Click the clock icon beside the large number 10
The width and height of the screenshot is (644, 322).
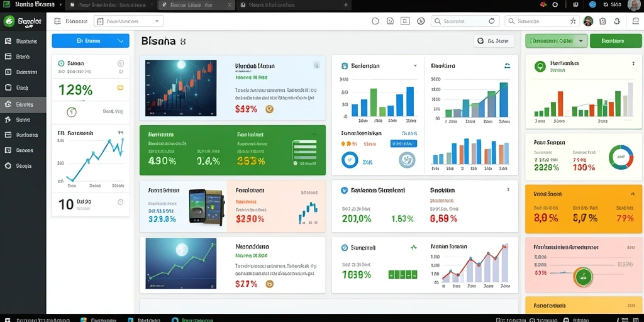pyautogui.click(x=120, y=202)
